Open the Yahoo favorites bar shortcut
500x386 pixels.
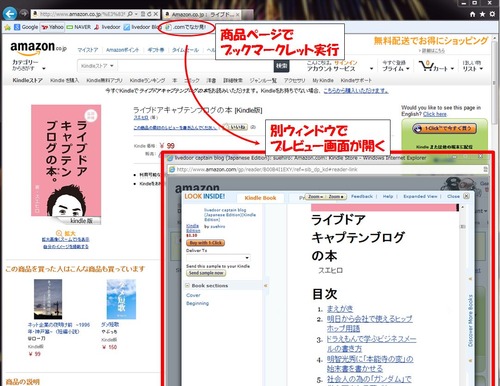pos(53,27)
